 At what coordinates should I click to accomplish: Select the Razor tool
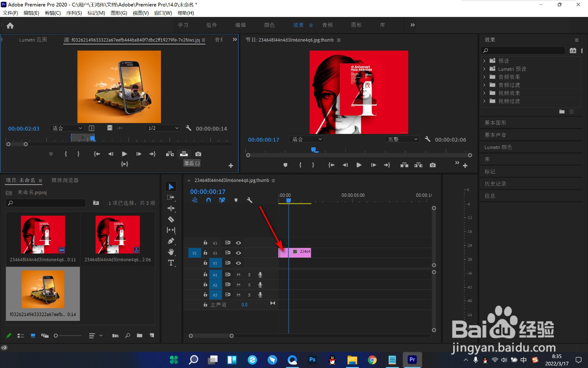click(x=171, y=219)
